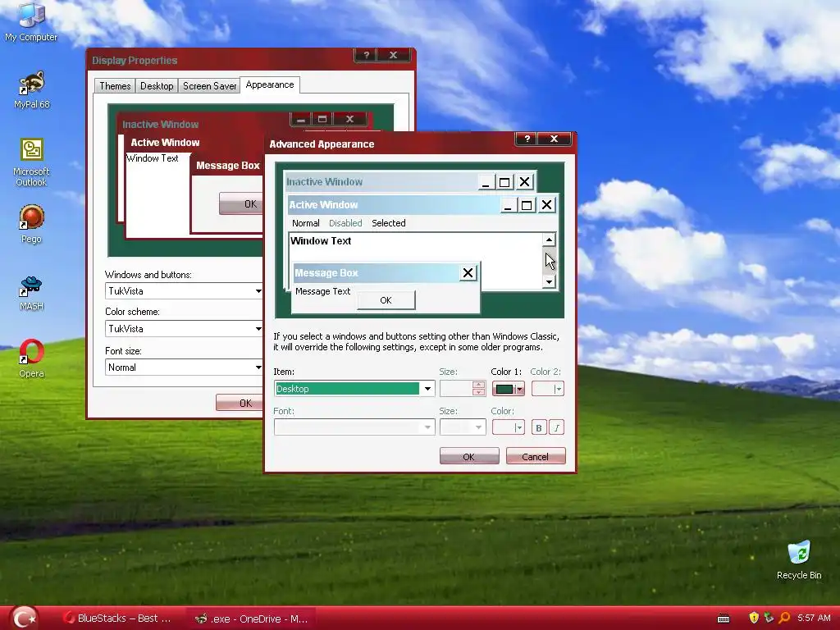
Task: Open the Windows and buttons dropdown
Action: [184, 291]
